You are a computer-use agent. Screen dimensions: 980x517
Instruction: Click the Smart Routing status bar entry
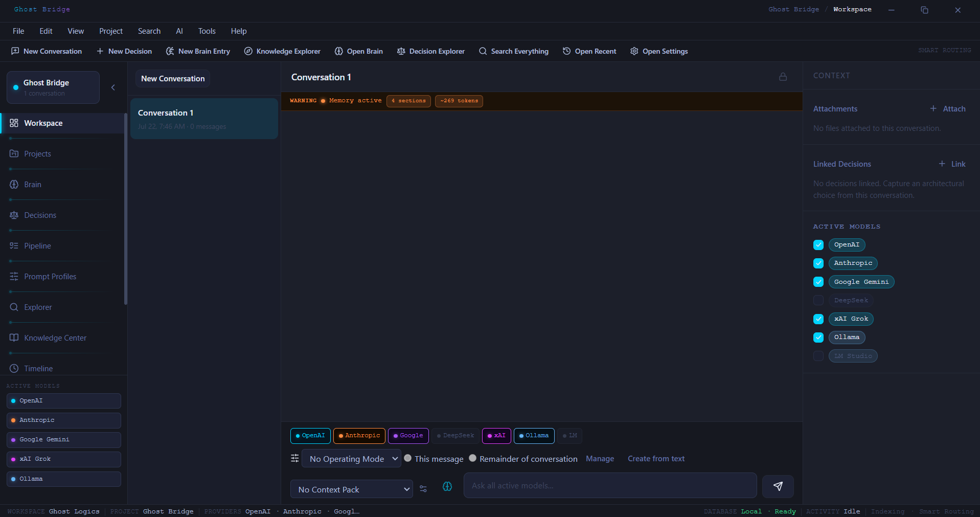[x=946, y=511]
